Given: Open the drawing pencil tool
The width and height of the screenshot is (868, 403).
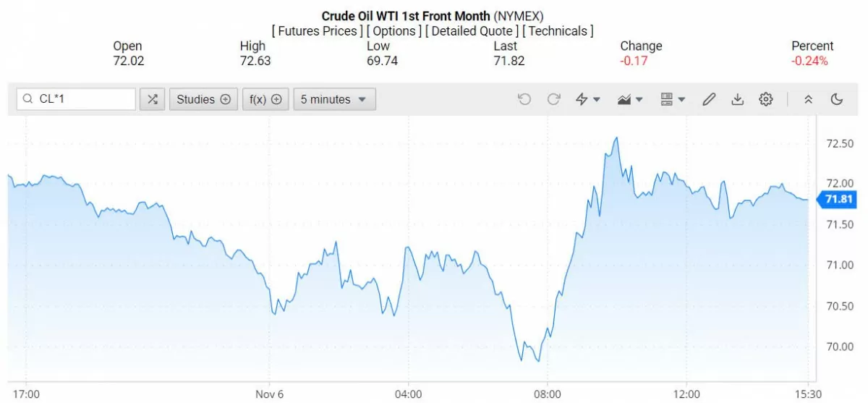Looking at the screenshot, I should pyautogui.click(x=709, y=99).
